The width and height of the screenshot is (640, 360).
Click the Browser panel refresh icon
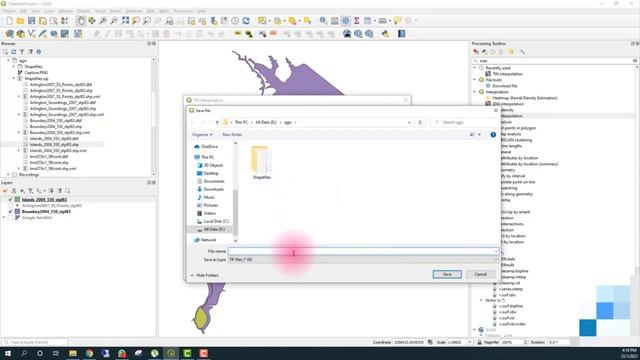13,52
